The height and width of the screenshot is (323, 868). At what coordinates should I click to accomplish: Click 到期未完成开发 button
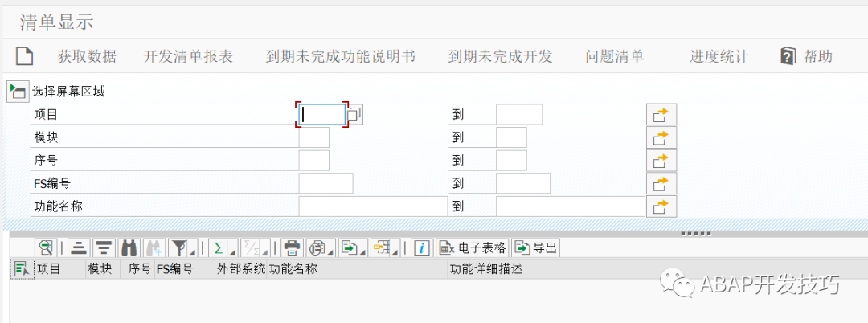coord(501,56)
